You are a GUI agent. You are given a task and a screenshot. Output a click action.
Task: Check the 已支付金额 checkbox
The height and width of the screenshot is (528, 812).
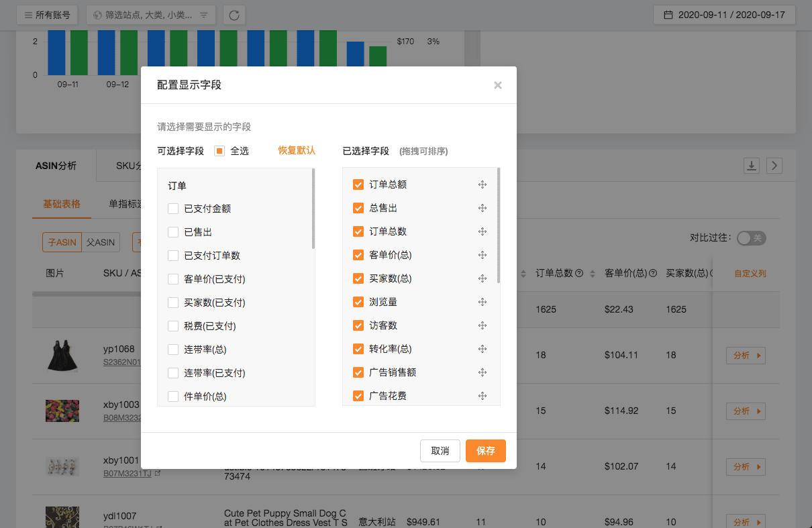[x=173, y=209]
